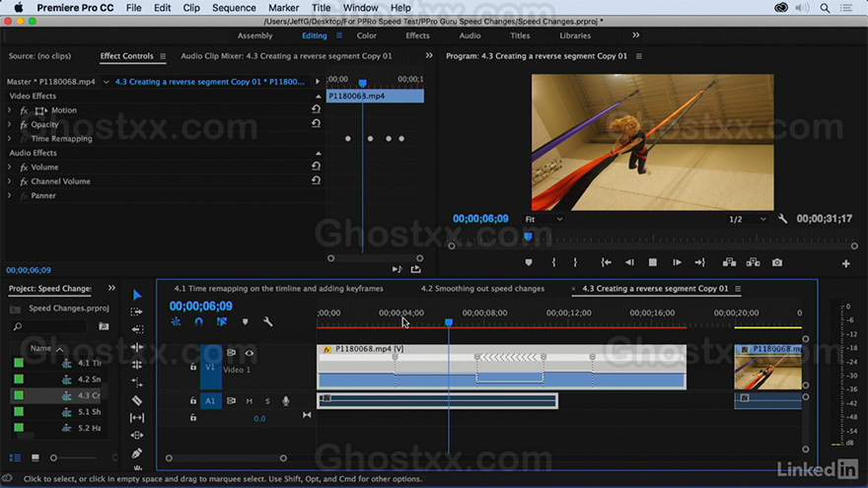
Task: Expand Motion effect properties
Action: tap(9, 110)
